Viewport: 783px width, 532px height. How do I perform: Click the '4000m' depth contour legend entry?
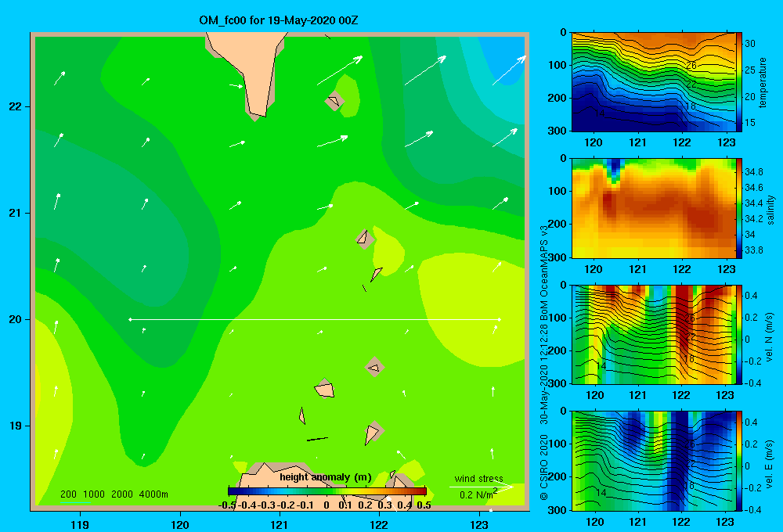click(153, 494)
